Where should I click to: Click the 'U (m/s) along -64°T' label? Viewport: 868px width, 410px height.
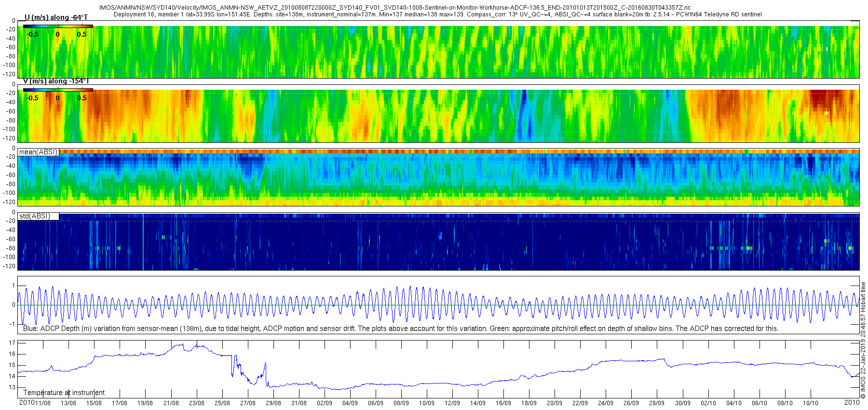point(56,18)
